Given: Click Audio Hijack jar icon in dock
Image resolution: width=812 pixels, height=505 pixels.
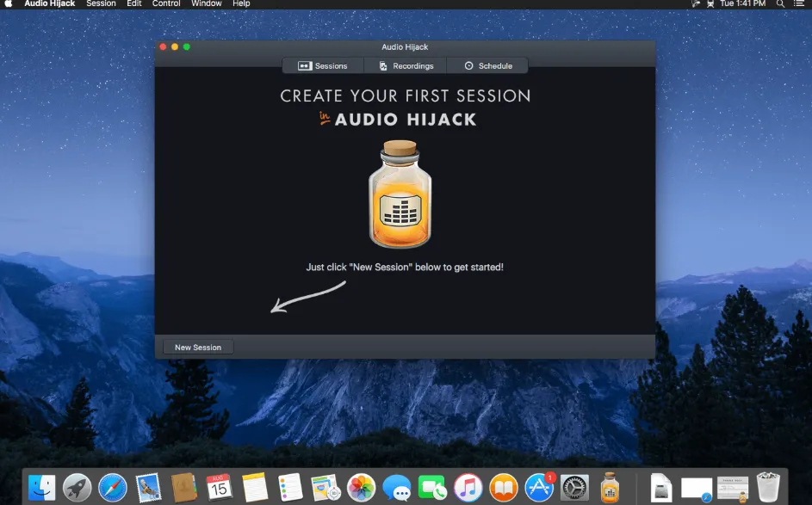Looking at the screenshot, I should 610,488.
